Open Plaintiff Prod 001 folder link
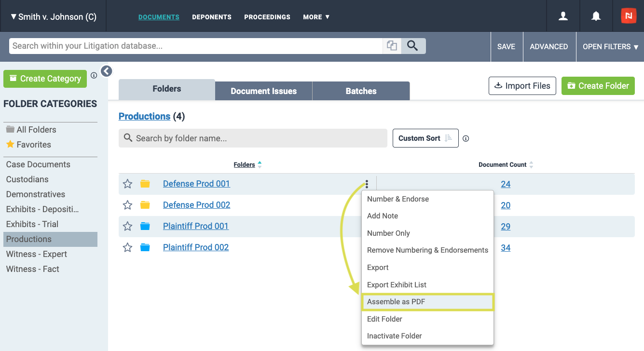 click(195, 226)
